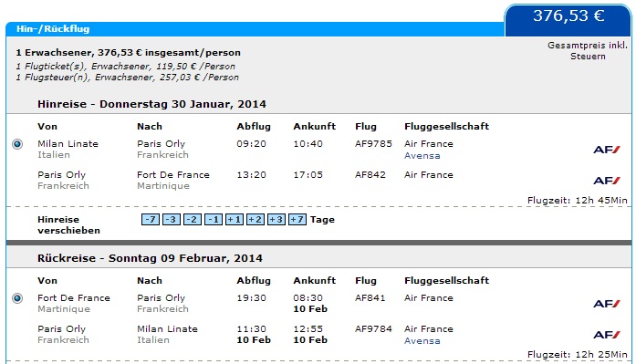Shift outbound date by -2 days

tap(193, 220)
